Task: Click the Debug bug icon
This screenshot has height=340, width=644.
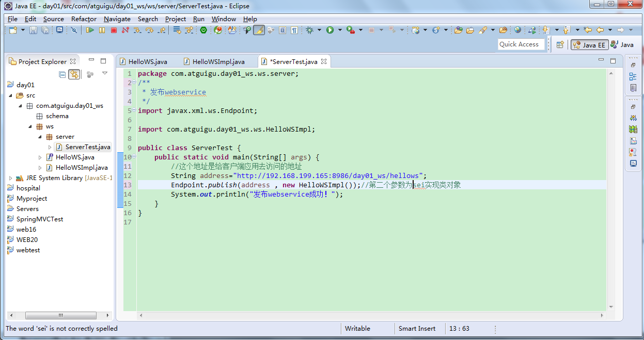Action: click(309, 30)
